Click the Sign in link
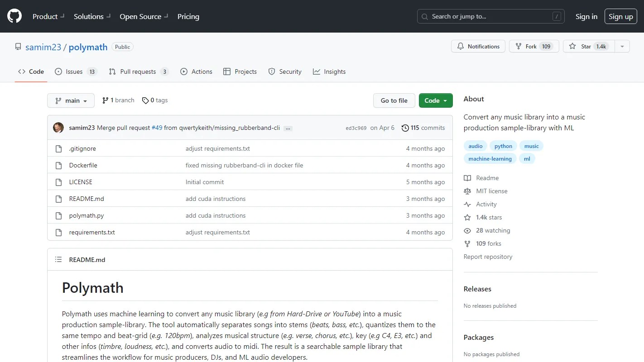This screenshot has width=644, height=362. pyautogui.click(x=586, y=16)
